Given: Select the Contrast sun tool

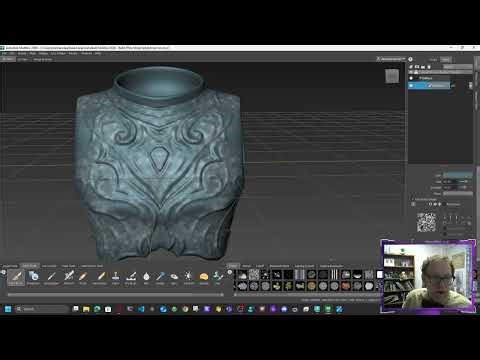Looking at the screenshot, I should pos(188,277).
